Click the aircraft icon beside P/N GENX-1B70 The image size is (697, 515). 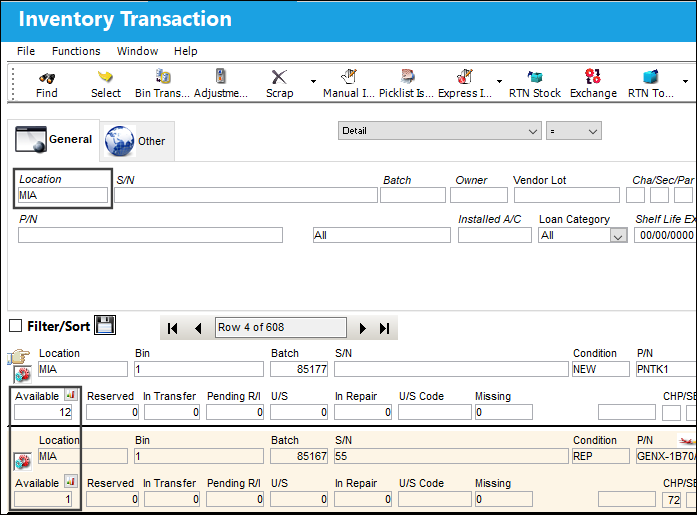[687, 441]
